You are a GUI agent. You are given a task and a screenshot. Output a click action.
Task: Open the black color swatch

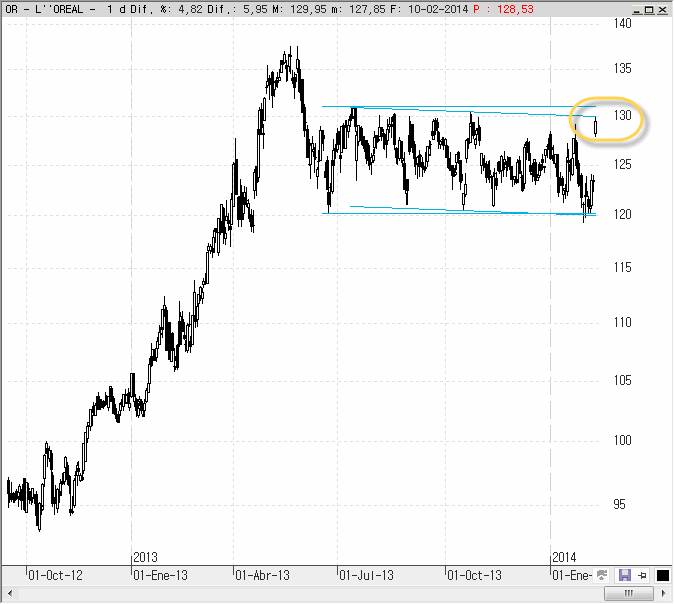(x=662, y=575)
